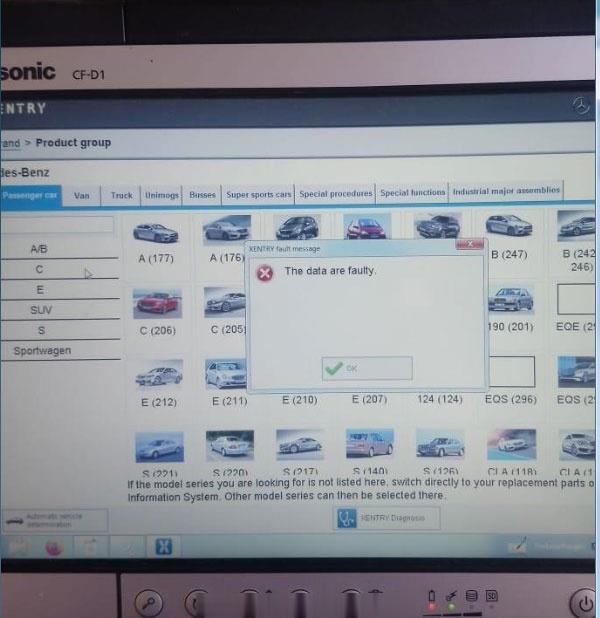Pick the red C (206) thumbnail
600x618 pixels.
tap(157, 303)
